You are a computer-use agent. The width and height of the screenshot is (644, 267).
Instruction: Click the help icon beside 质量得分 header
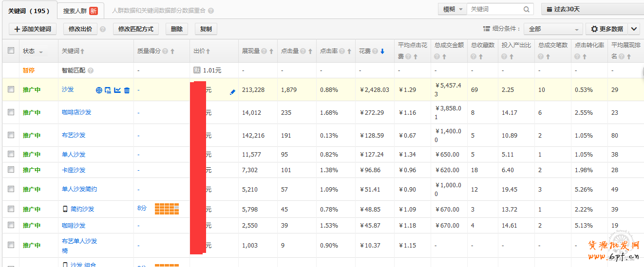point(165,51)
